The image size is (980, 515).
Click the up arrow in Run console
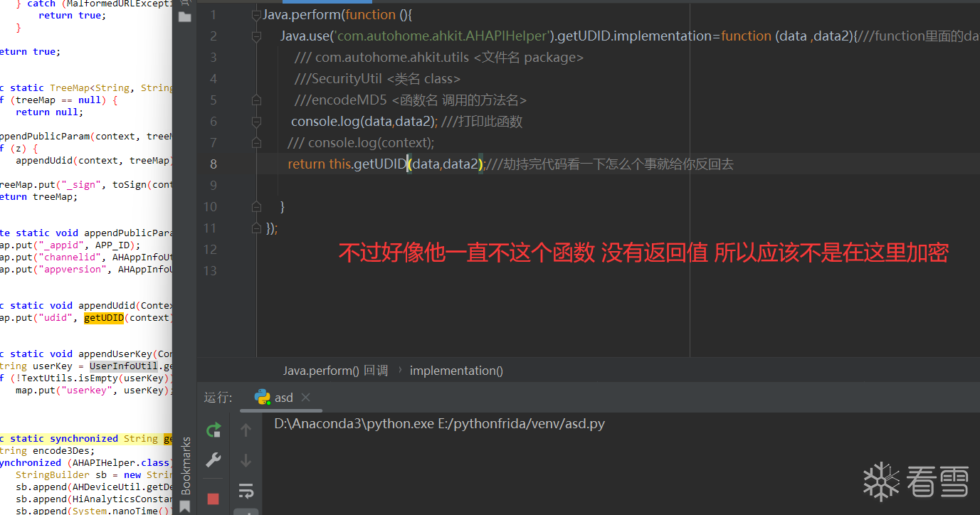(x=246, y=430)
